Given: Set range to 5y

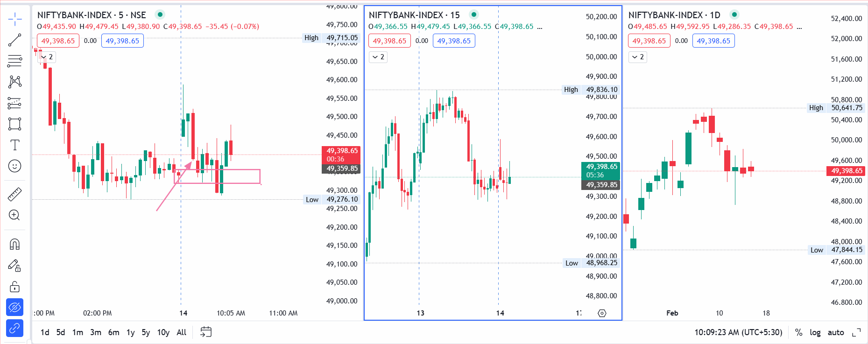Looking at the screenshot, I should (146, 332).
